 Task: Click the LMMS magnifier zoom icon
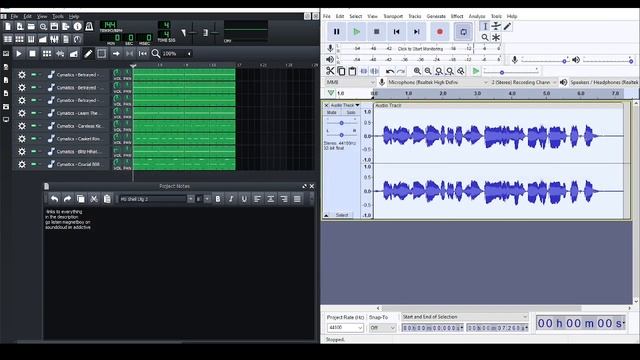click(156, 53)
